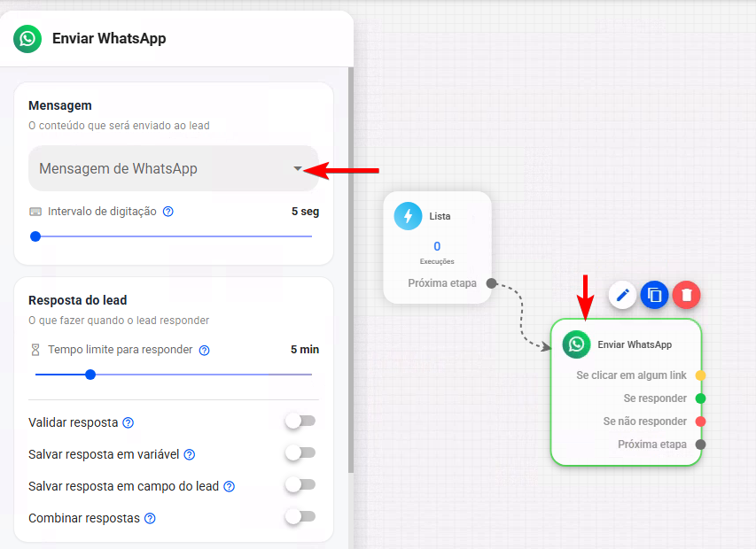The height and width of the screenshot is (549, 756).
Task: Click the 'Mensagem' section heading
Action: coord(60,105)
